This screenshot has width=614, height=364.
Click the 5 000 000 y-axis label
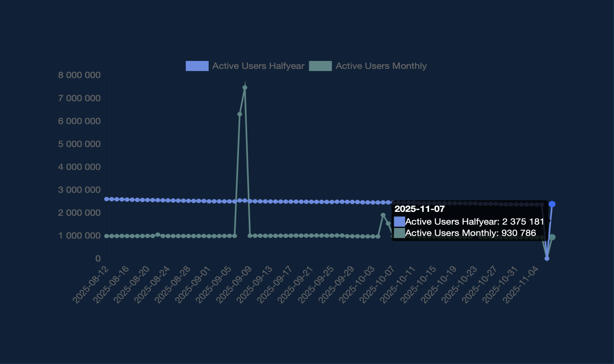point(79,144)
